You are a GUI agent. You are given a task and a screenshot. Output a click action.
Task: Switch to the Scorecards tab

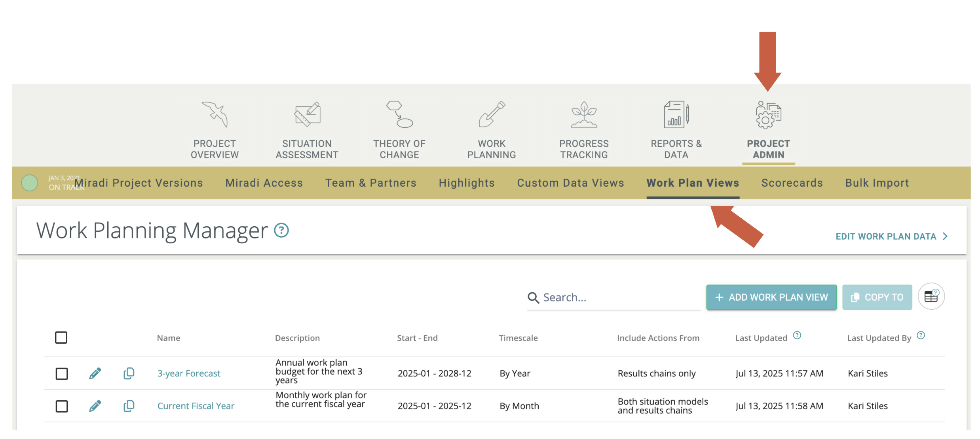792,183
